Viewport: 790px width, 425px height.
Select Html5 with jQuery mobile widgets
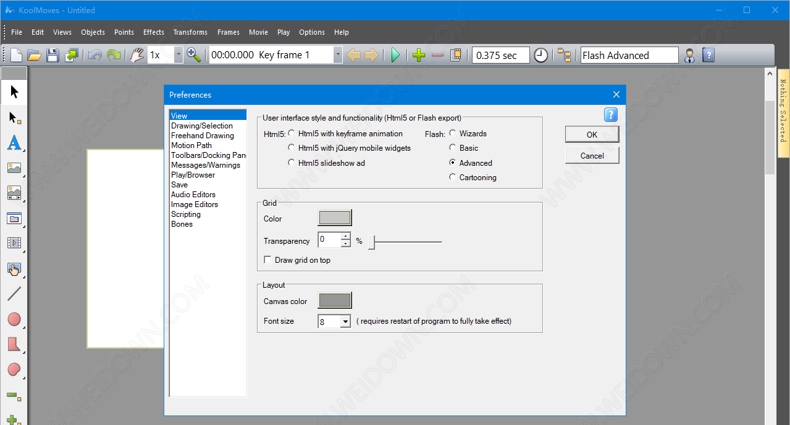(x=291, y=148)
